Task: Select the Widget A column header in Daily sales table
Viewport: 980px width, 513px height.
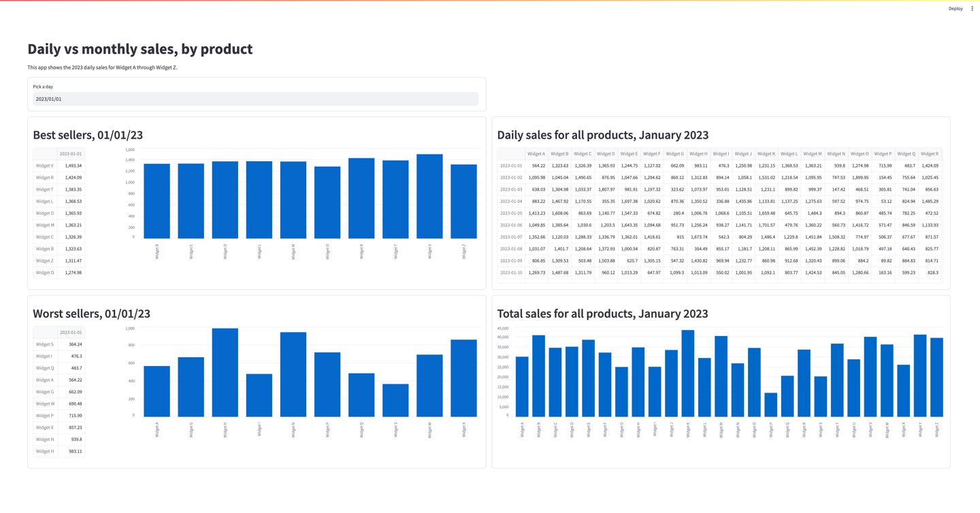Action: [x=536, y=154]
